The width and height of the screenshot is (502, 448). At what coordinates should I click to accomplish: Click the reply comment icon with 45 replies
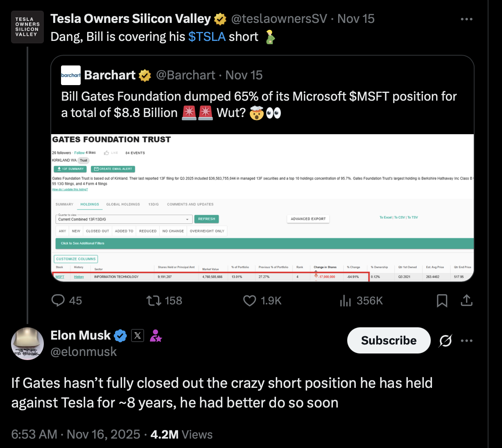(x=58, y=301)
